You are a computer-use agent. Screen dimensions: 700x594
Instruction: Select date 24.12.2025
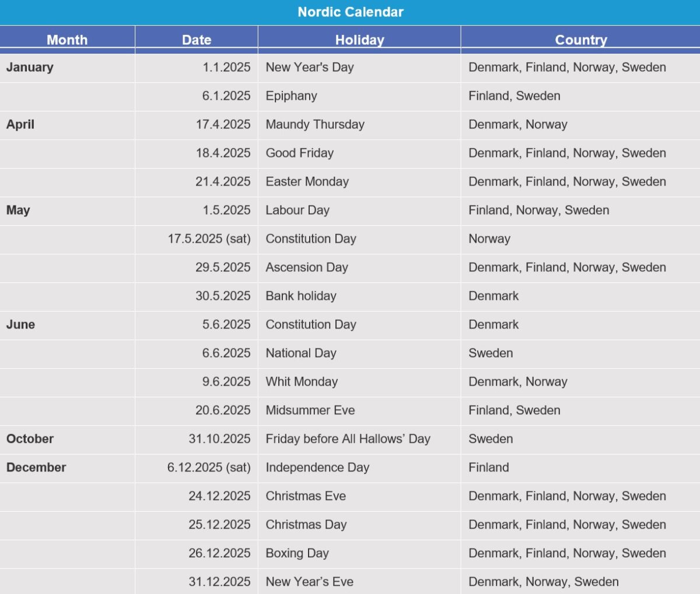(x=219, y=496)
